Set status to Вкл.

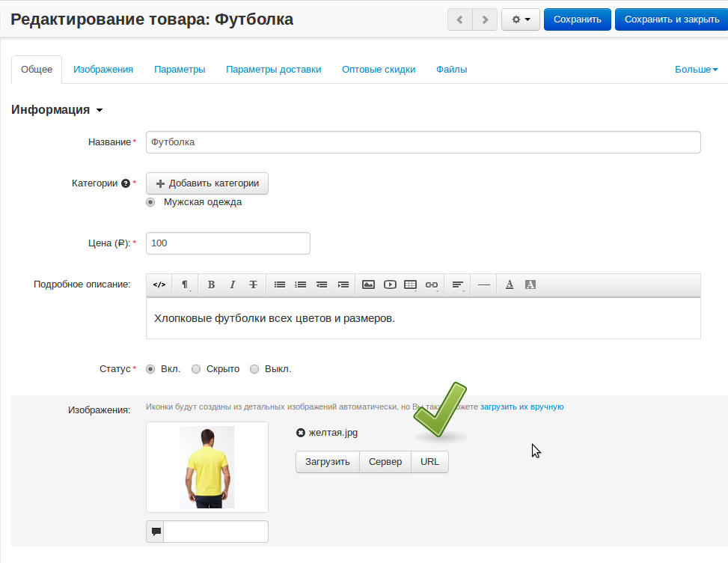pos(150,369)
